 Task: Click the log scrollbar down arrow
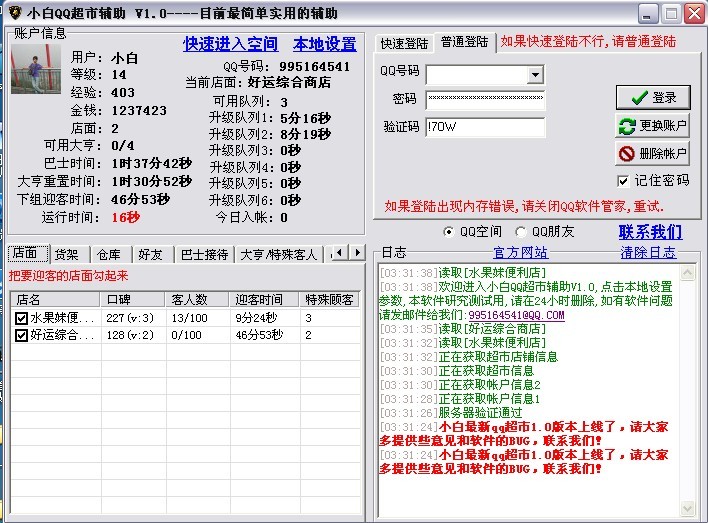[x=687, y=508]
